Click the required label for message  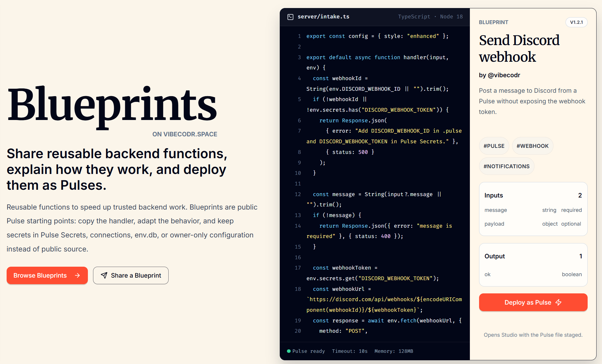pyautogui.click(x=572, y=210)
